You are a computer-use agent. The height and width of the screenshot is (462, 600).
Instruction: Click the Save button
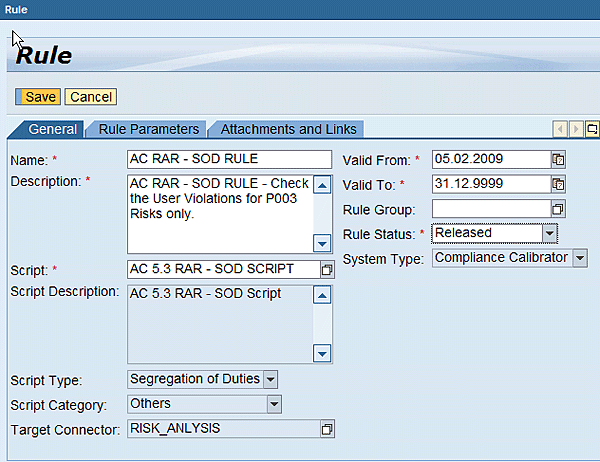click(38, 96)
